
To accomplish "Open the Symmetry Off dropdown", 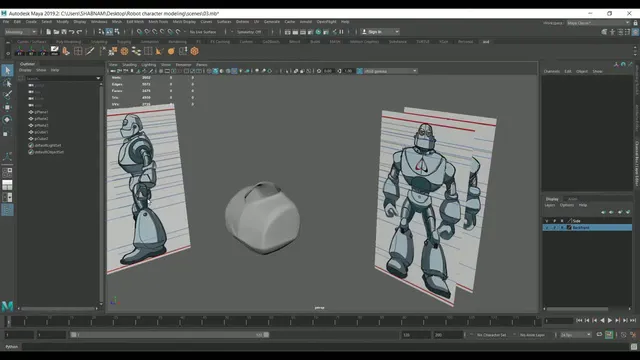I will pyautogui.click(x=249, y=32).
